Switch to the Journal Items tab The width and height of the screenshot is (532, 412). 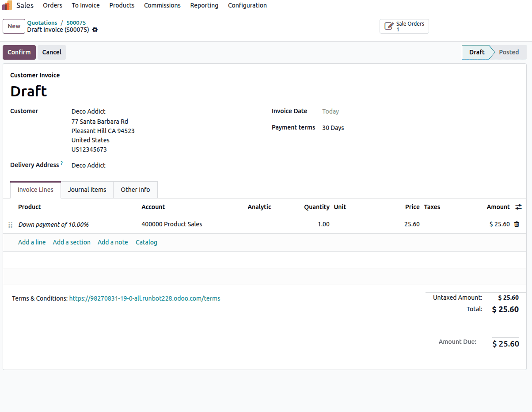[x=87, y=190]
